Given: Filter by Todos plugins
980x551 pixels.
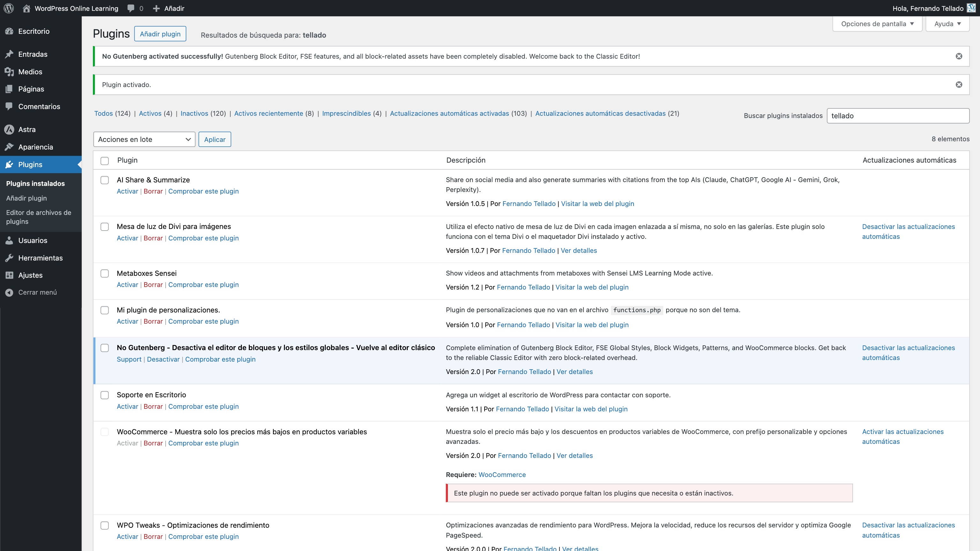Looking at the screenshot, I should (x=103, y=113).
